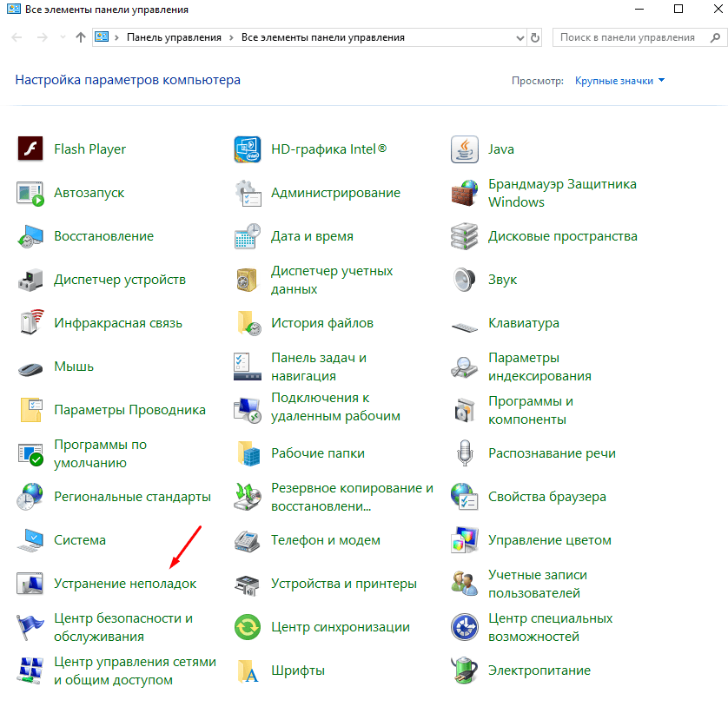Open the Региональные стандарты globe icon
Viewport: 728px width, 720px height.
click(30, 496)
